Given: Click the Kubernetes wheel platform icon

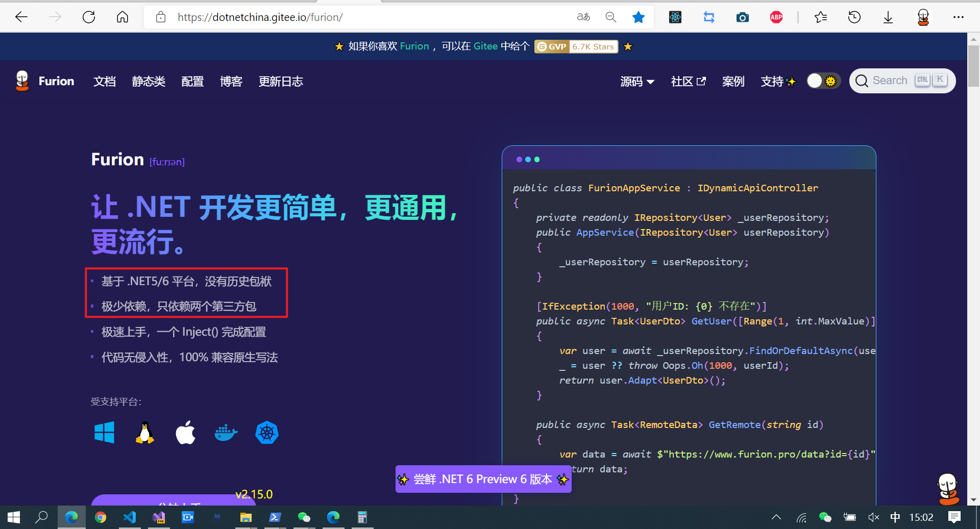Looking at the screenshot, I should (x=267, y=433).
